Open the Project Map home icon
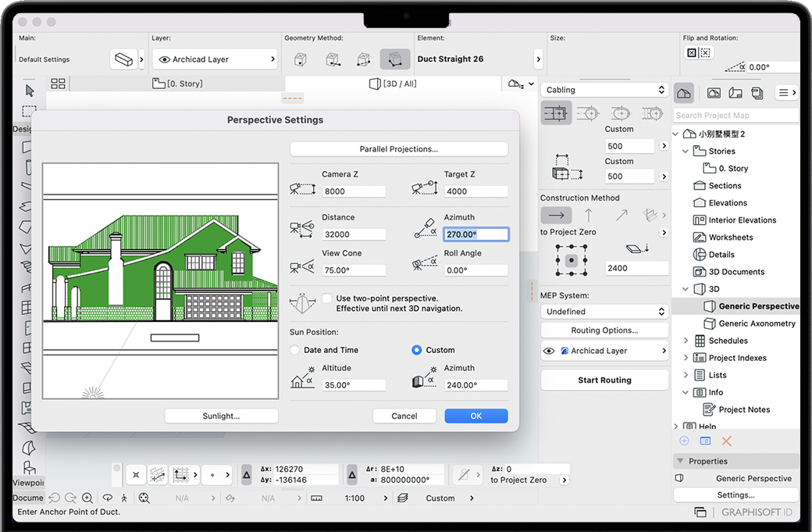The image size is (812, 532). [684, 93]
